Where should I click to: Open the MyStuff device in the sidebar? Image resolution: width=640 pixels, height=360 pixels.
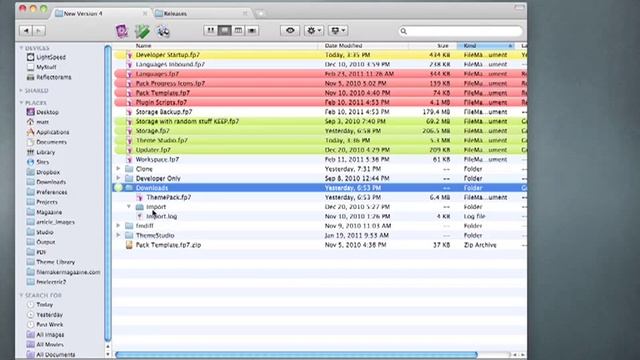[46, 67]
